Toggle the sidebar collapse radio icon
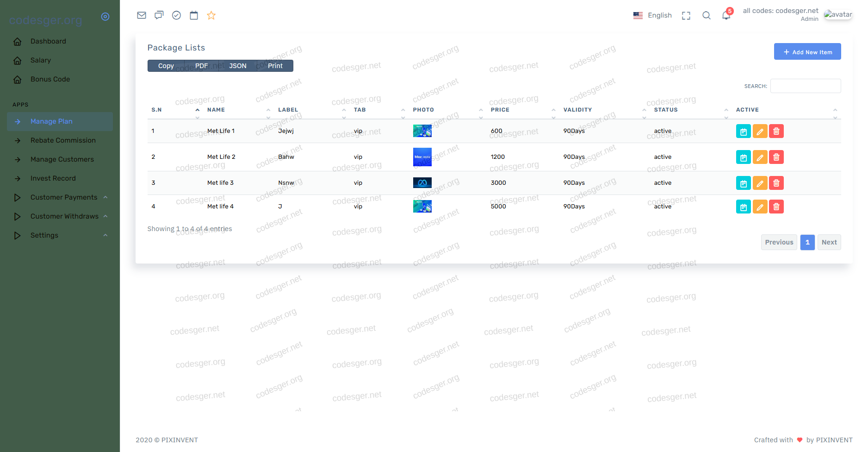Viewport: 868px width, 452px height. 105,17
